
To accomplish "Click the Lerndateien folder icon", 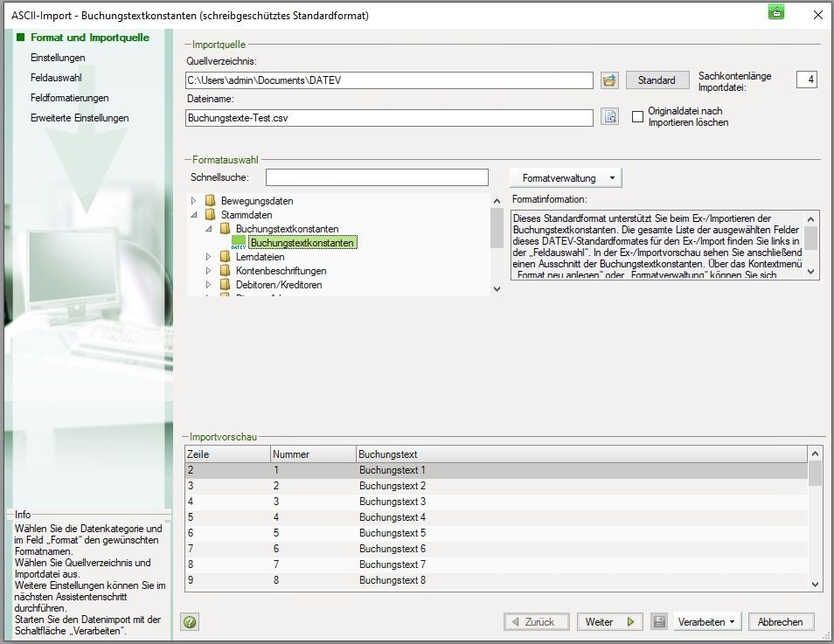I will tap(226, 256).
